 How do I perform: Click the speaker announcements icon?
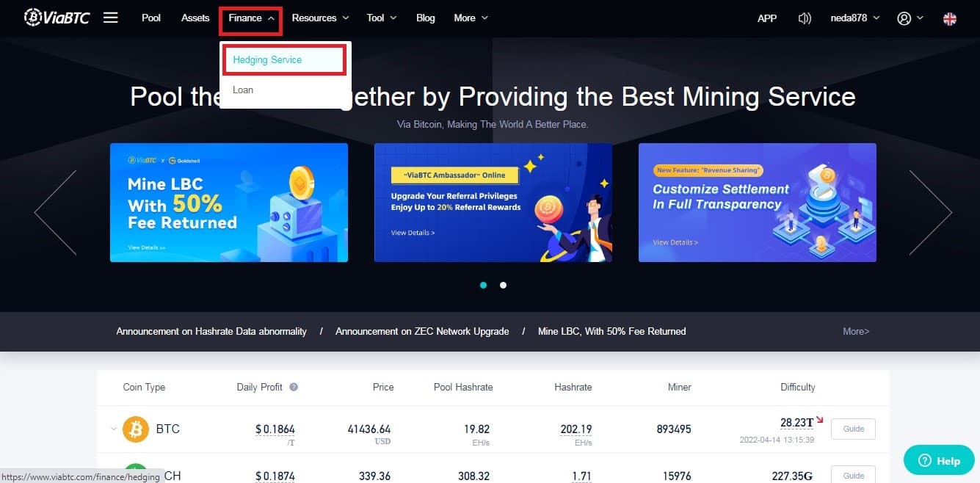(805, 18)
